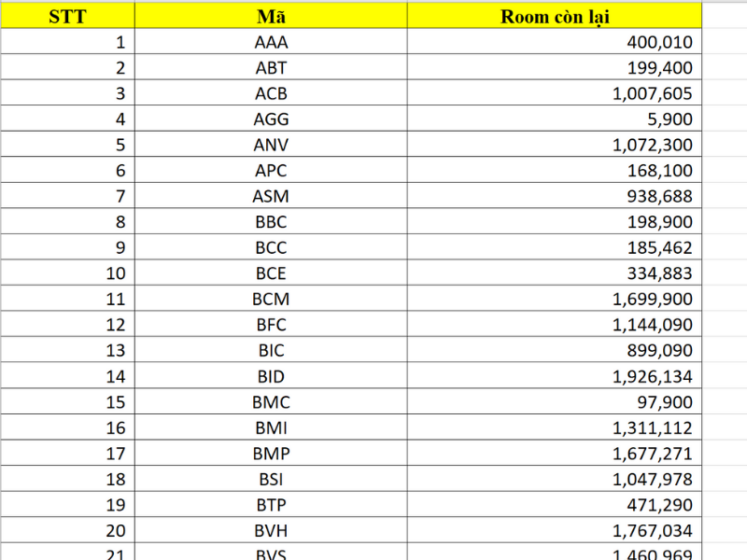Click the BBC code cell
This screenshot has height=560, width=747.
271,222
